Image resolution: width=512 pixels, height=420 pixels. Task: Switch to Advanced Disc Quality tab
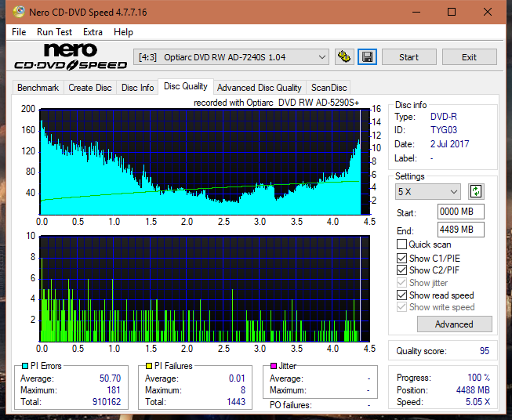coord(260,88)
